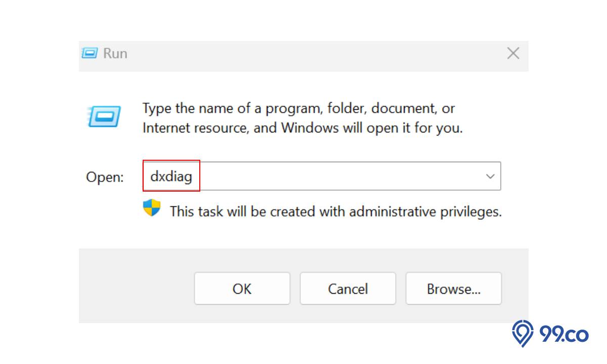Click the "Run" title text
607x364 pixels.
click(115, 53)
